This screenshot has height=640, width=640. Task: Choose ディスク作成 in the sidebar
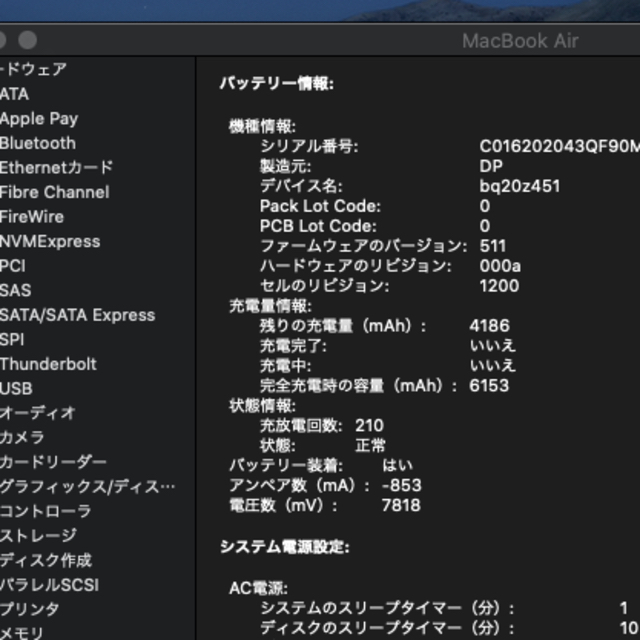pos(46,560)
